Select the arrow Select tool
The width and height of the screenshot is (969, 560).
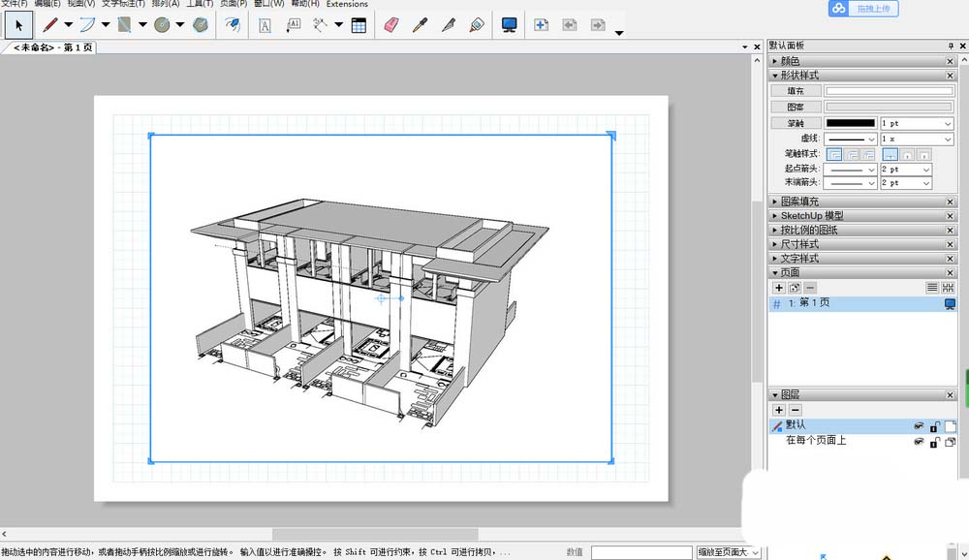(x=18, y=25)
